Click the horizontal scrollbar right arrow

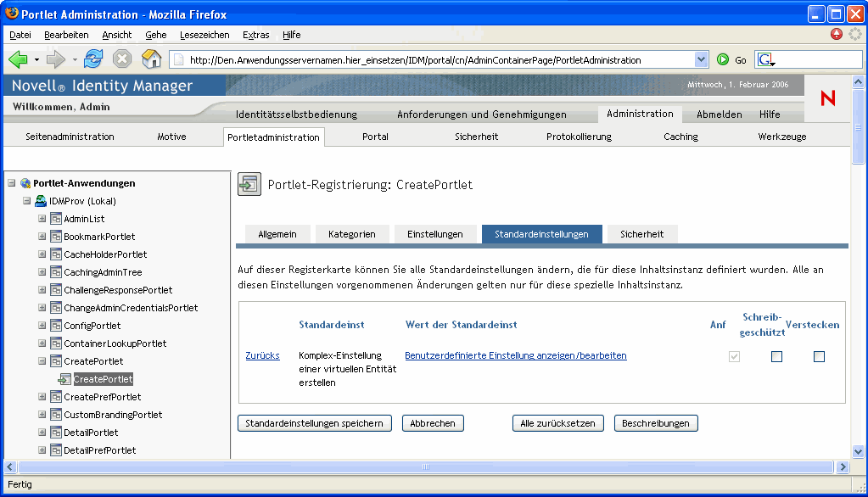(x=843, y=467)
